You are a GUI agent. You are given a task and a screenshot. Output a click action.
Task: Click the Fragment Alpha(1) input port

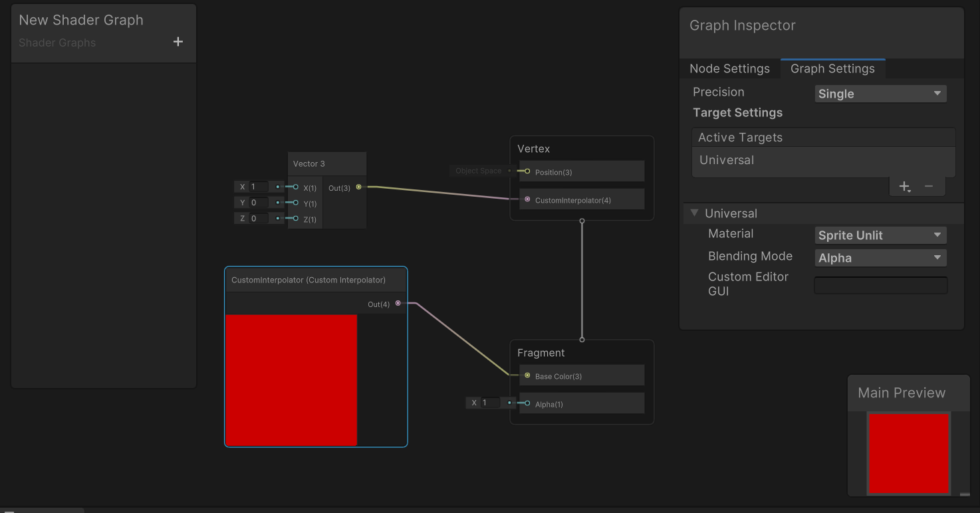tap(527, 403)
